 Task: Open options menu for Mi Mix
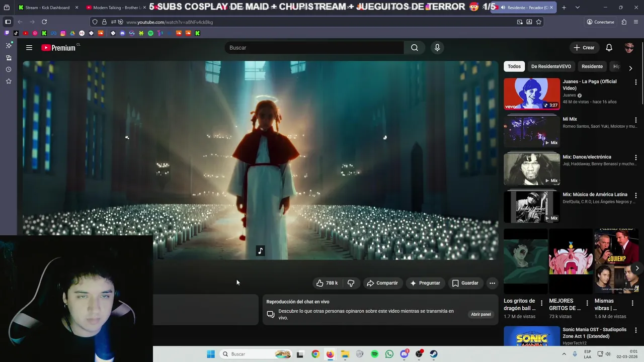tap(635, 120)
